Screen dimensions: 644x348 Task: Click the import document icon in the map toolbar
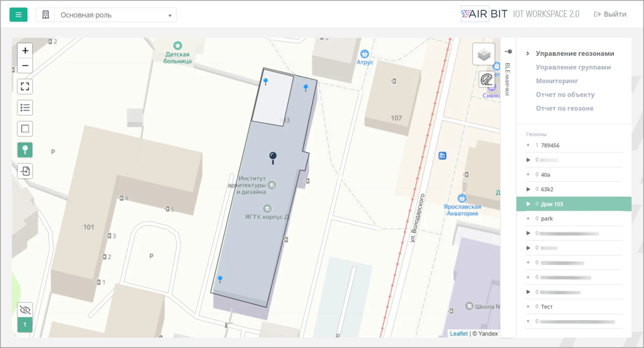(25, 171)
